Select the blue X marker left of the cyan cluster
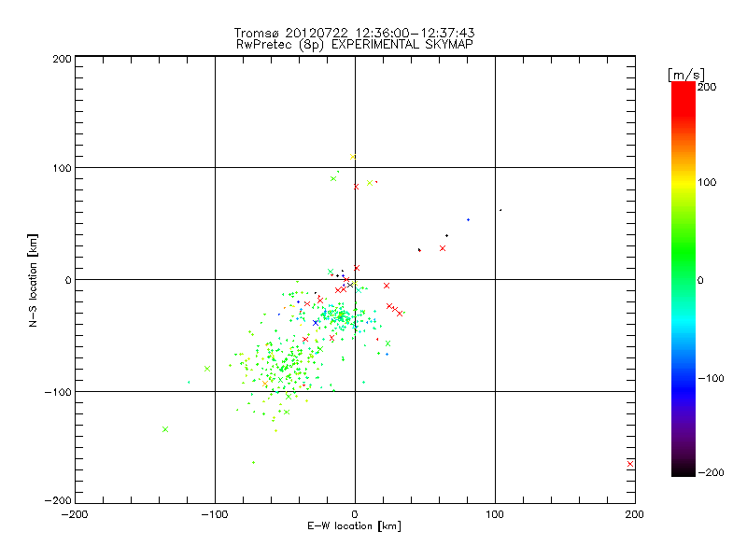 click(x=316, y=322)
